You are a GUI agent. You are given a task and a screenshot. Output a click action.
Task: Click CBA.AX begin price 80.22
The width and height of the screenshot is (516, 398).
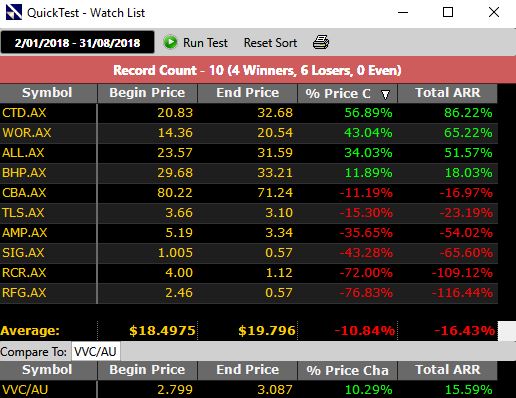175,193
